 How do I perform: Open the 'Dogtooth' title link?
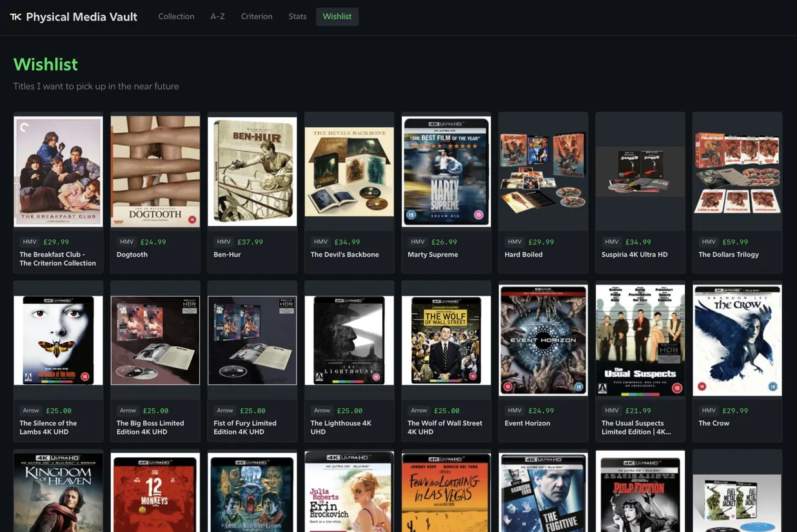(132, 255)
